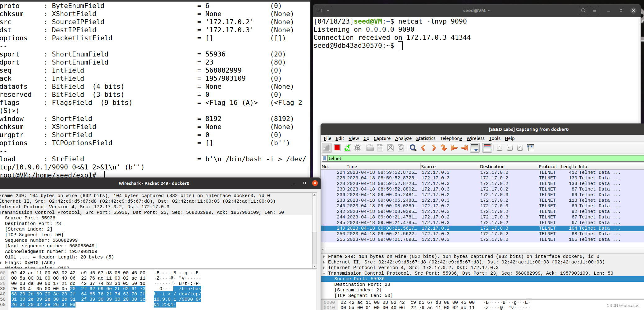Jump to the last packet icon
644x310 pixels.
[x=464, y=148]
